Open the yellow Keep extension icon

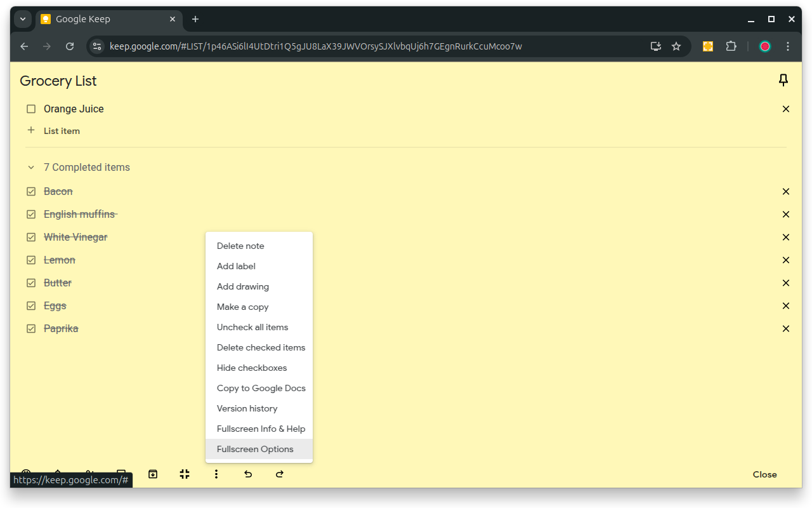point(707,46)
